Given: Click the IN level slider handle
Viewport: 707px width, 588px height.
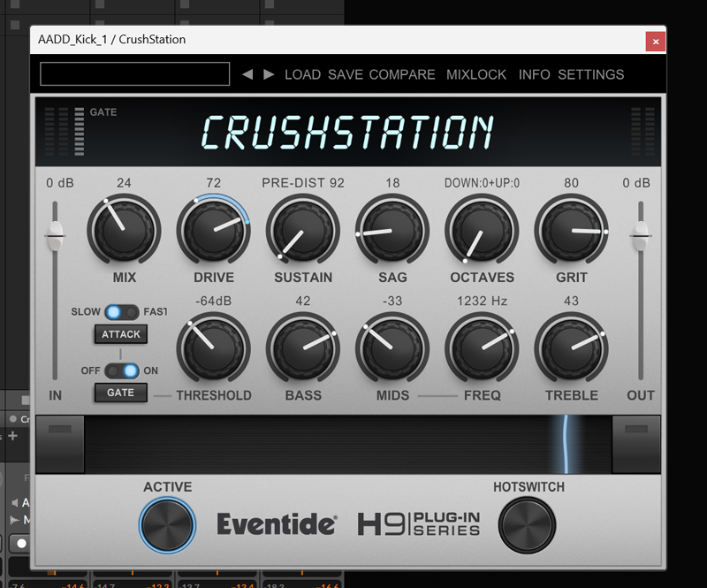Looking at the screenshot, I should pos(55,235).
